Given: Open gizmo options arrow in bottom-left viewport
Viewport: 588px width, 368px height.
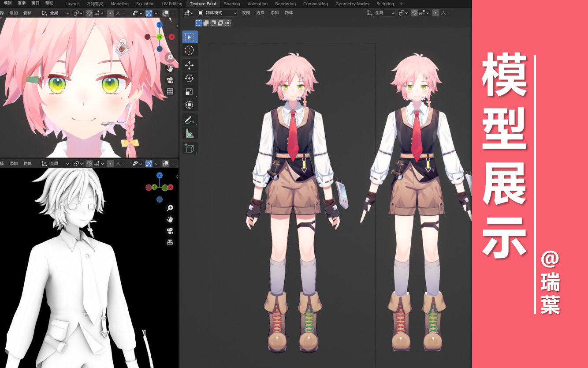Looking at the screenshot, I should click(x=156, y=164).
